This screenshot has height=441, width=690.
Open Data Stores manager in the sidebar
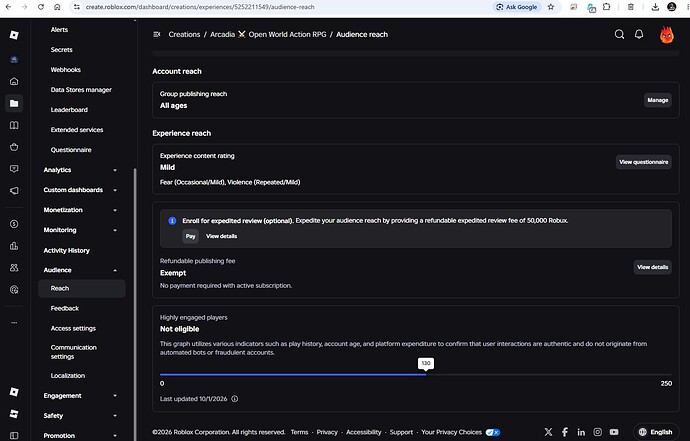[81, 90]
